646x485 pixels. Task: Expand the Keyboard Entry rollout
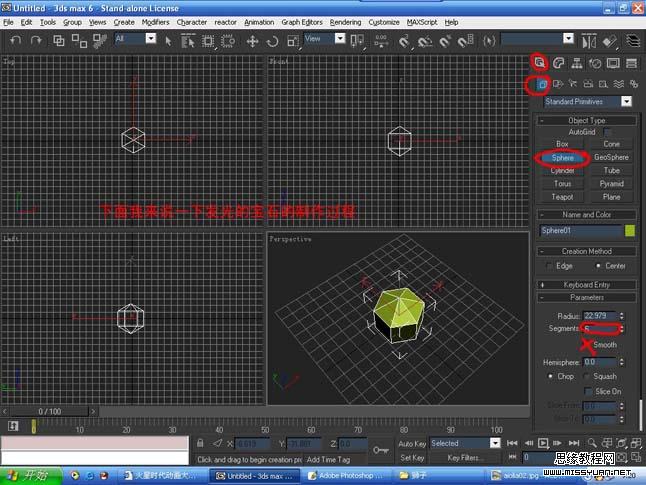(x=587, y=285)
